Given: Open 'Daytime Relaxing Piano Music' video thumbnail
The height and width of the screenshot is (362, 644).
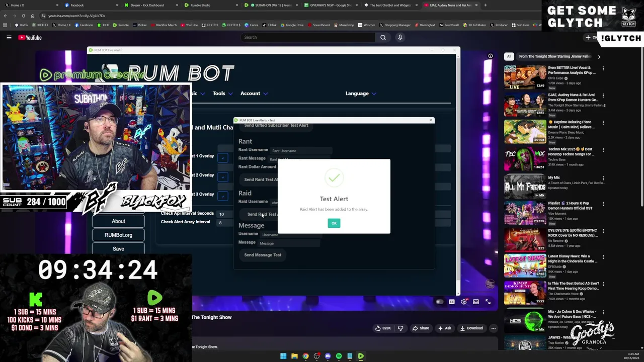Looking at the screenshot, I should 525,132.
